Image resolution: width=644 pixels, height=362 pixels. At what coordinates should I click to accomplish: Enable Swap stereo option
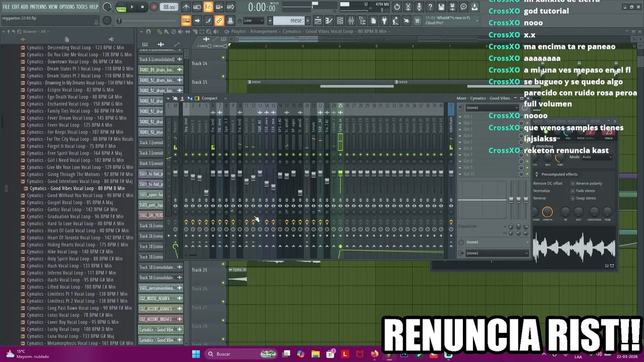584,198
